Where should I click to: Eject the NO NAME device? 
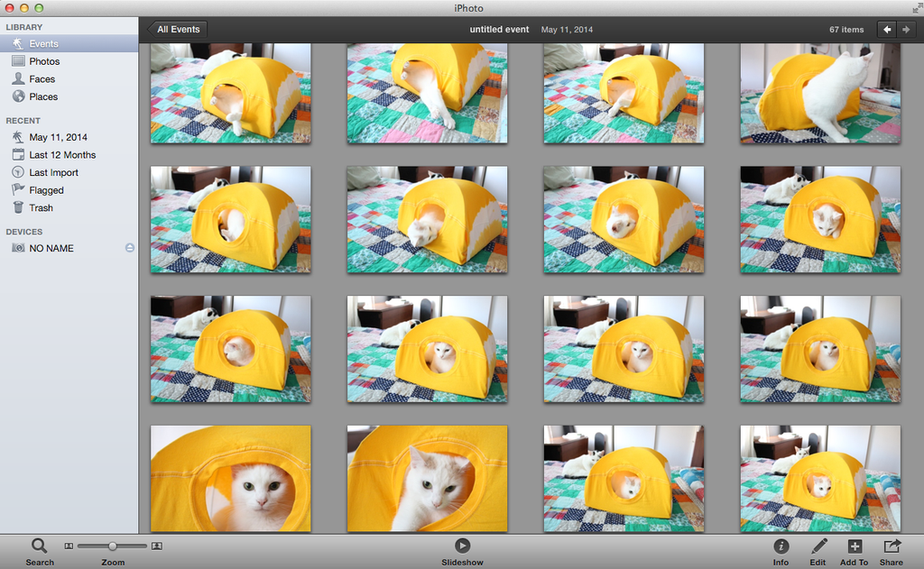[130, 248]
